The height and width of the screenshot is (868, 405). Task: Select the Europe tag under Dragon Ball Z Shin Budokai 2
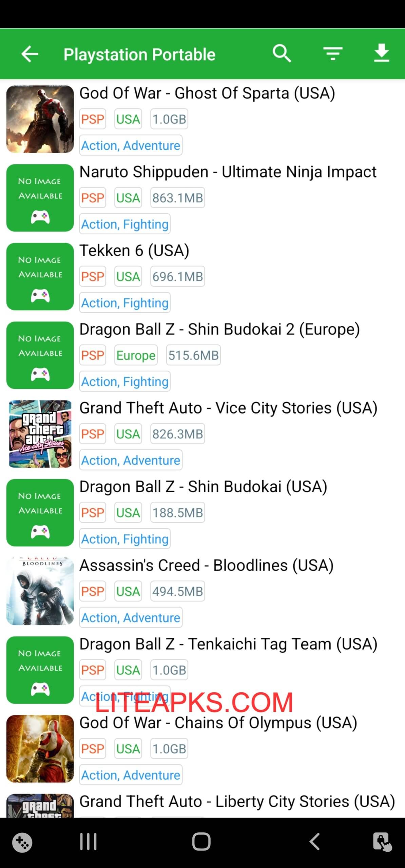coord(136,355)
